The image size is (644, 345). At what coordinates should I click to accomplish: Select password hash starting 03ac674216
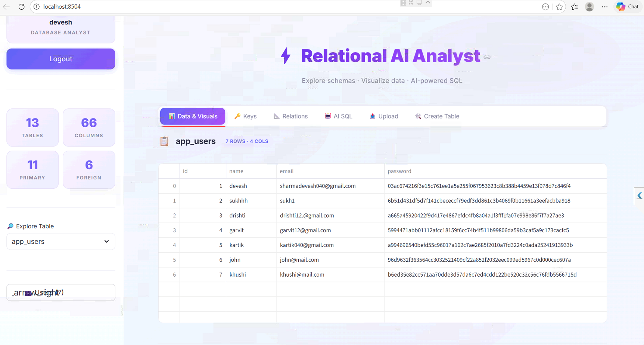tap(495, 186)
